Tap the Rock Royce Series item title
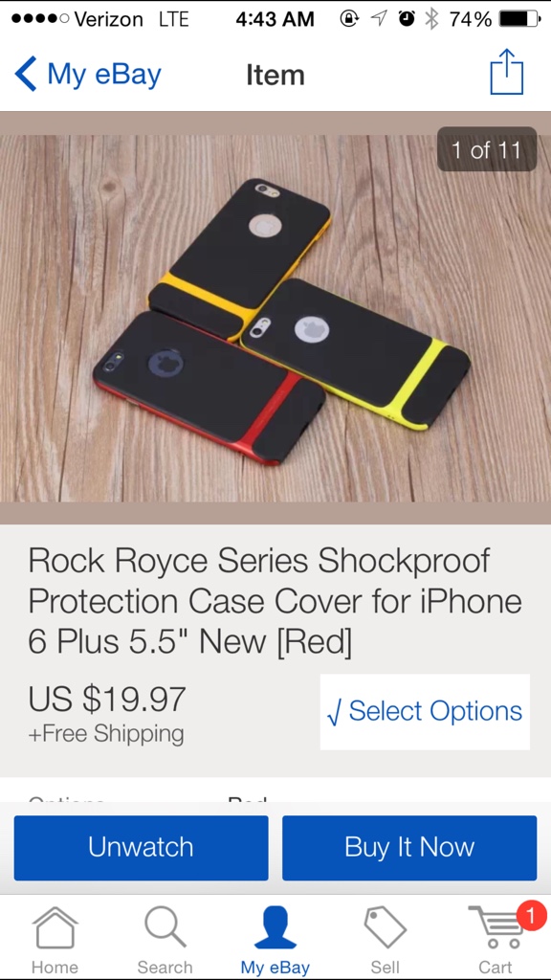Viewport: 551px width, 980px height. [x=275, y=602]
